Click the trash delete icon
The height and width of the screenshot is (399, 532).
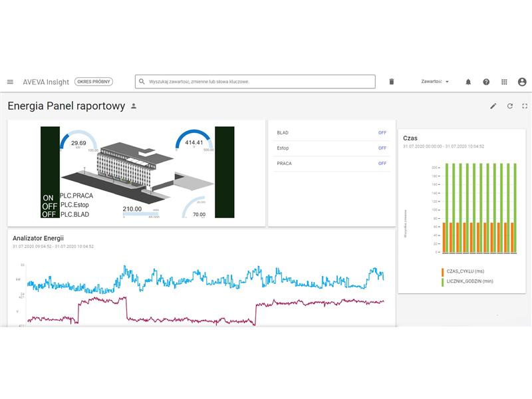[392, 81]
